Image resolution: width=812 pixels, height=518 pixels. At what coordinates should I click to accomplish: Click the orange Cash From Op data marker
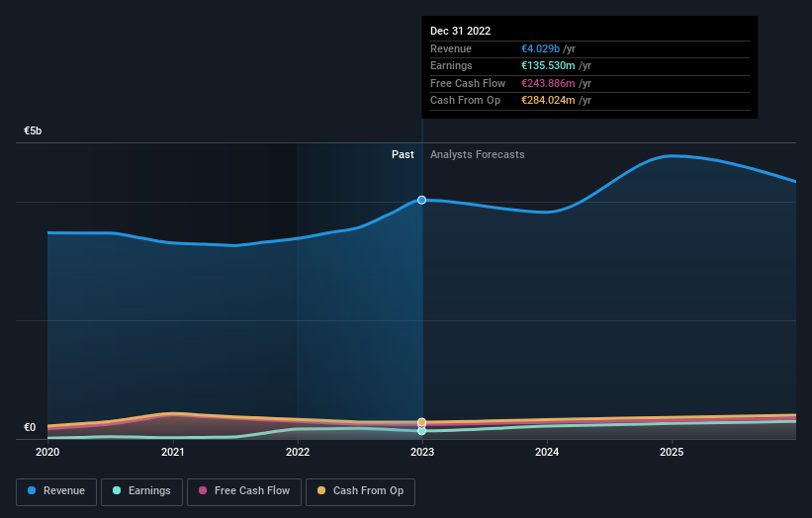[x=422, y=422]
